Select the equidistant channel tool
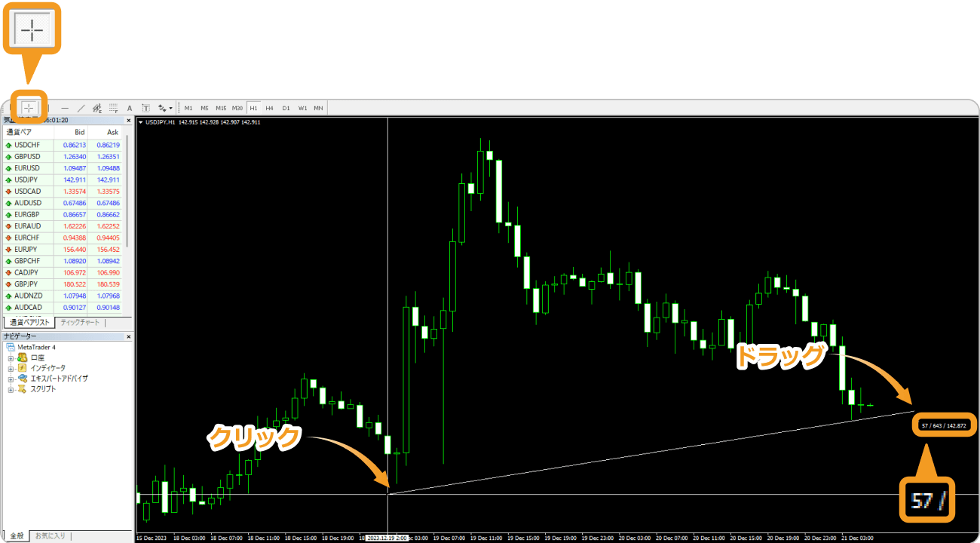 pyautogui.click(x=96, y=108)
